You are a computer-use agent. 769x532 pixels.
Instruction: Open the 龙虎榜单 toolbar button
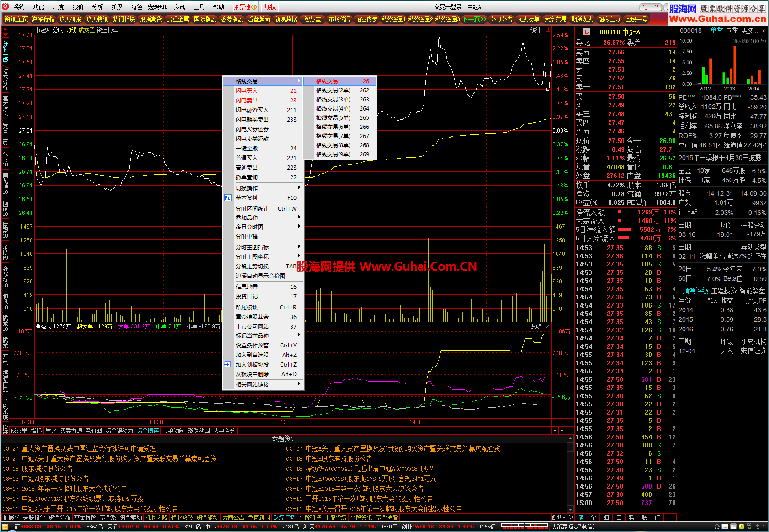(x=528, y=19)
